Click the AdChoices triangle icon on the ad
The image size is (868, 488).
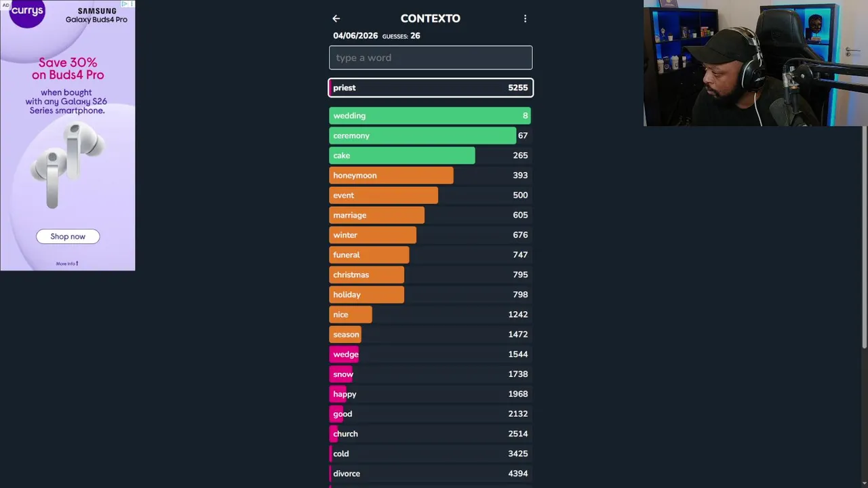(125, 4)
